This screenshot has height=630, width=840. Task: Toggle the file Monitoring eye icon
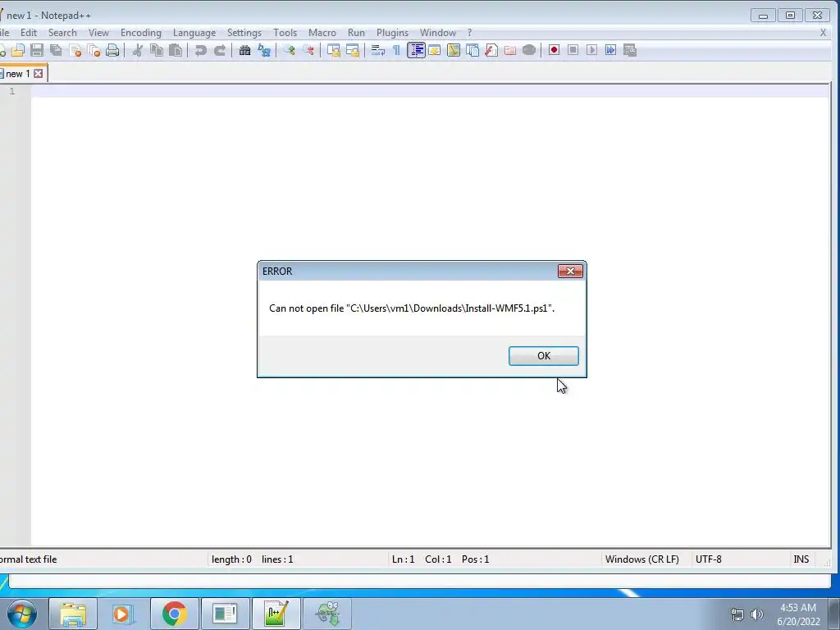tap(529, 50)
